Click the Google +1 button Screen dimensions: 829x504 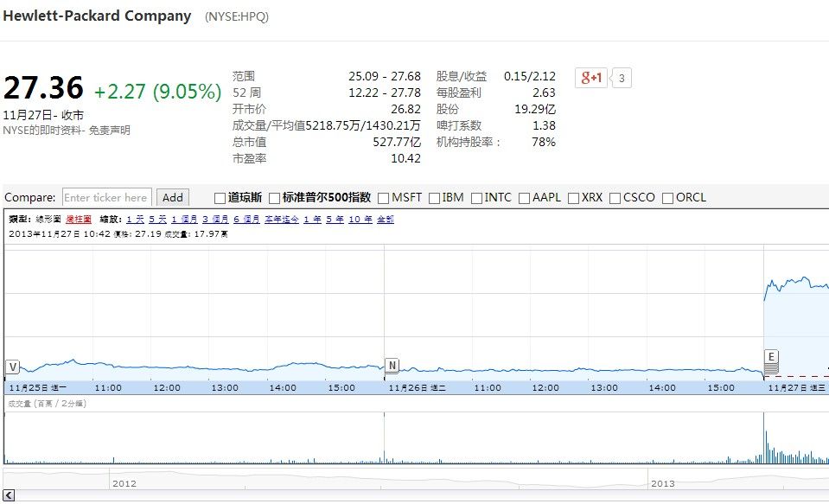click(591, 78)
